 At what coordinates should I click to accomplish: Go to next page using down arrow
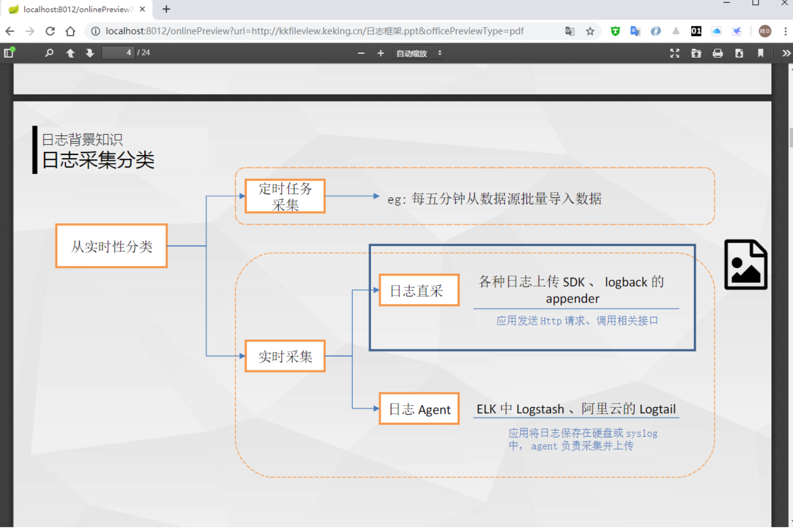[90, 53]
